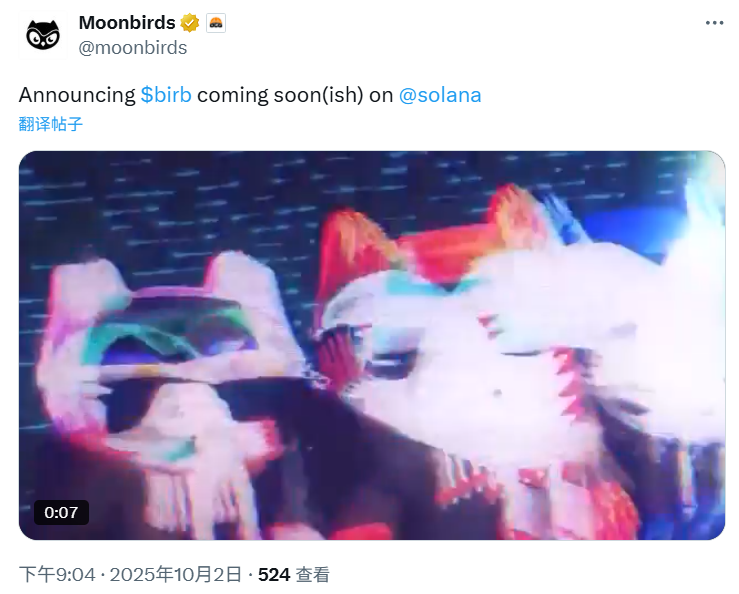The width and height of the screenshot is (739, 594).
Task: Open the Moonbirds display name
Action: 127,23
